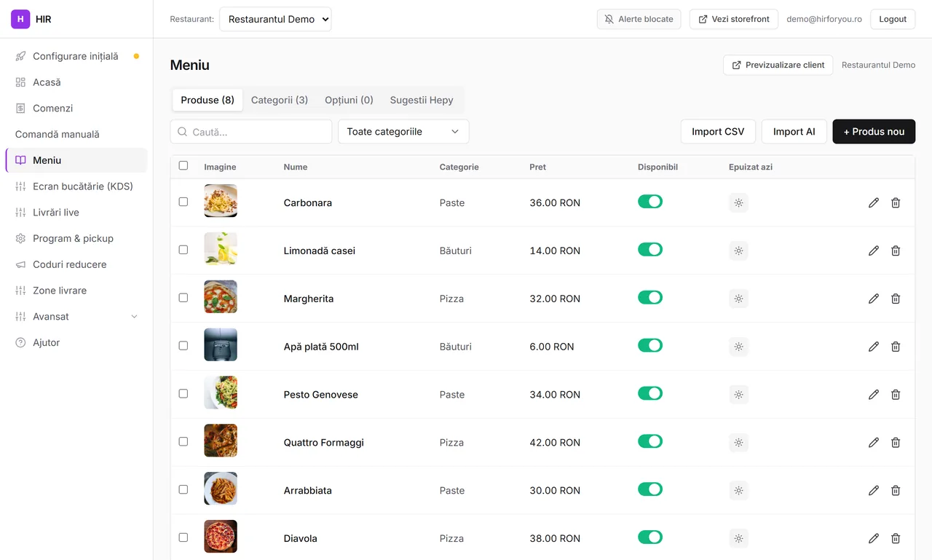Image resolution: width=932 pixels, height=560 pixels.
Task: Add a new product with Produs nou
Action: pos(874,132)
